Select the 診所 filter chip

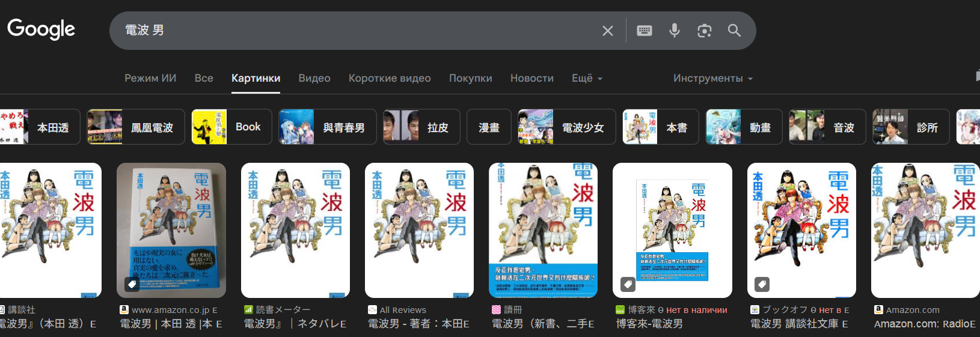[911, 127]
